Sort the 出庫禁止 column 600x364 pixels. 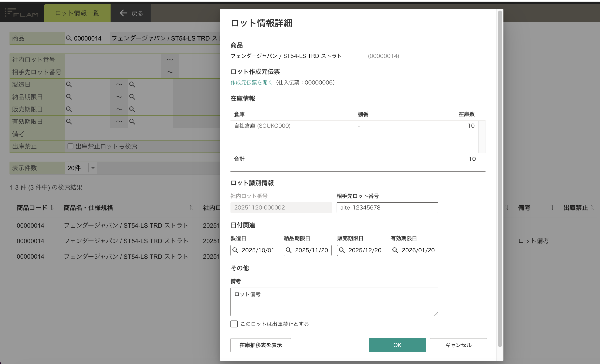pos(592,208)
